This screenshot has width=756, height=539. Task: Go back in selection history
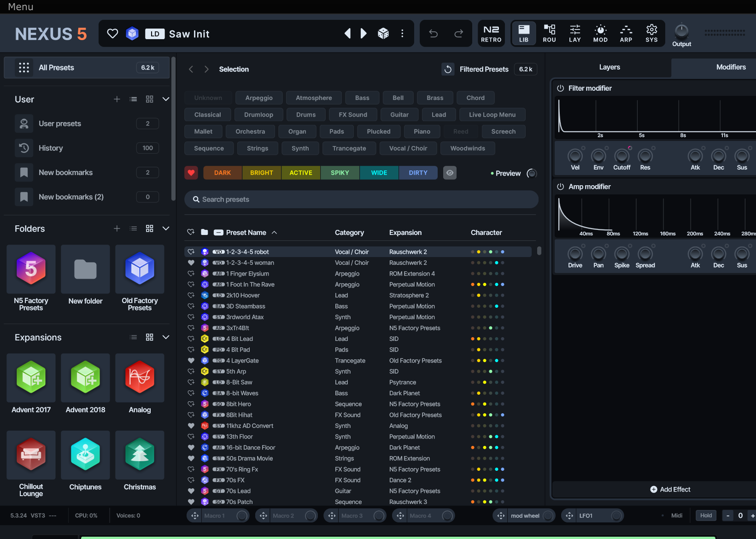coord(191,69)
